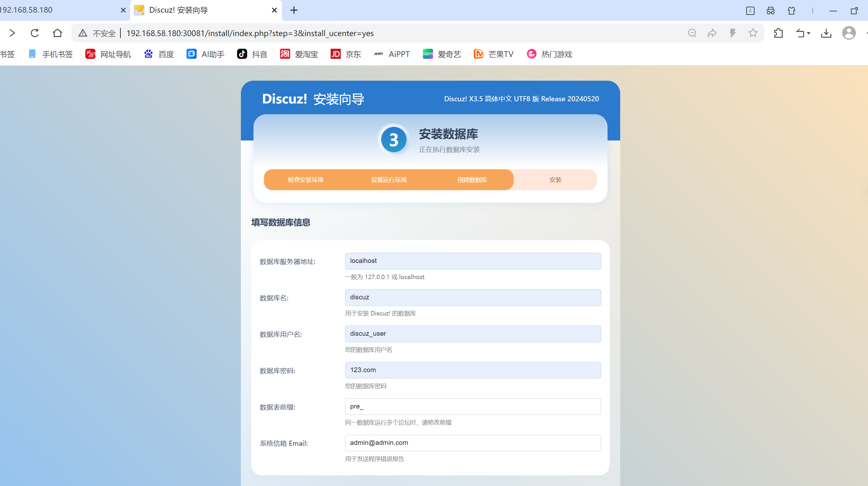Viewport: 868px width, 486px height.
Task: Click the hint 一般为 127.0.0.1 或 localhost
Action: [384, 277]
